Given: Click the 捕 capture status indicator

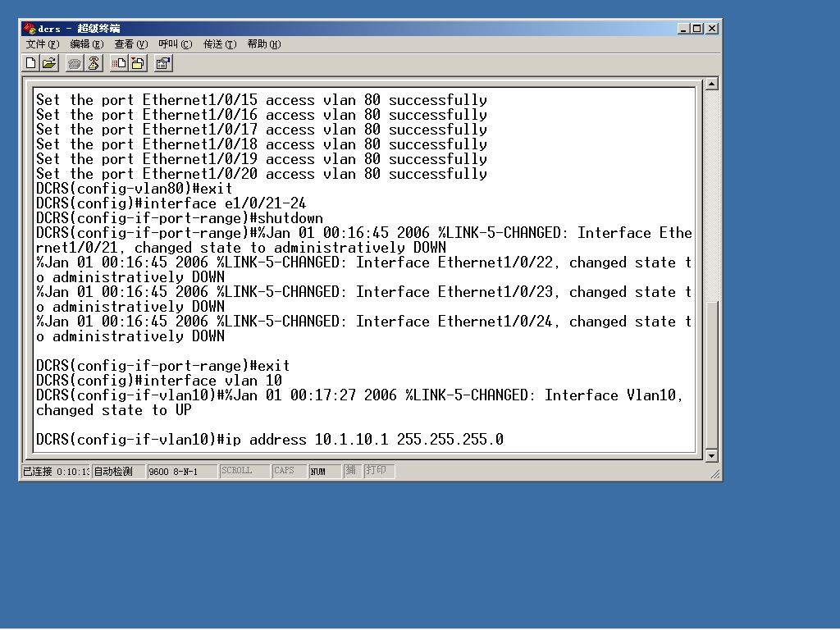Looking at the screenshot, I should click(352, 471).
